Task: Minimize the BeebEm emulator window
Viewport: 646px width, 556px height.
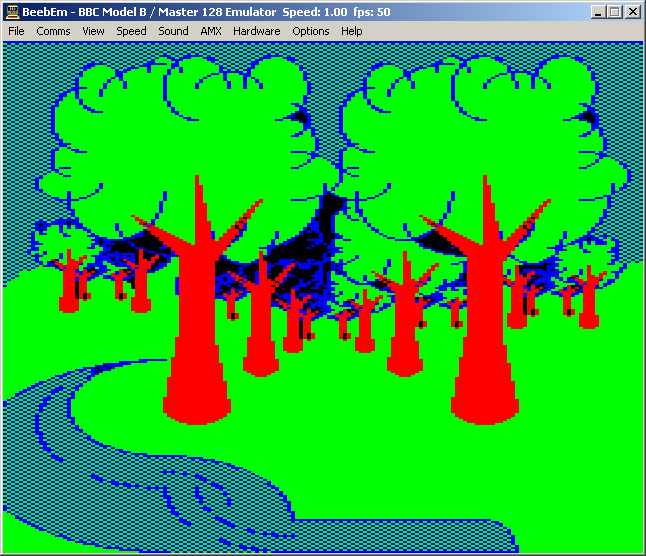Action: click(x=598, y=12)
